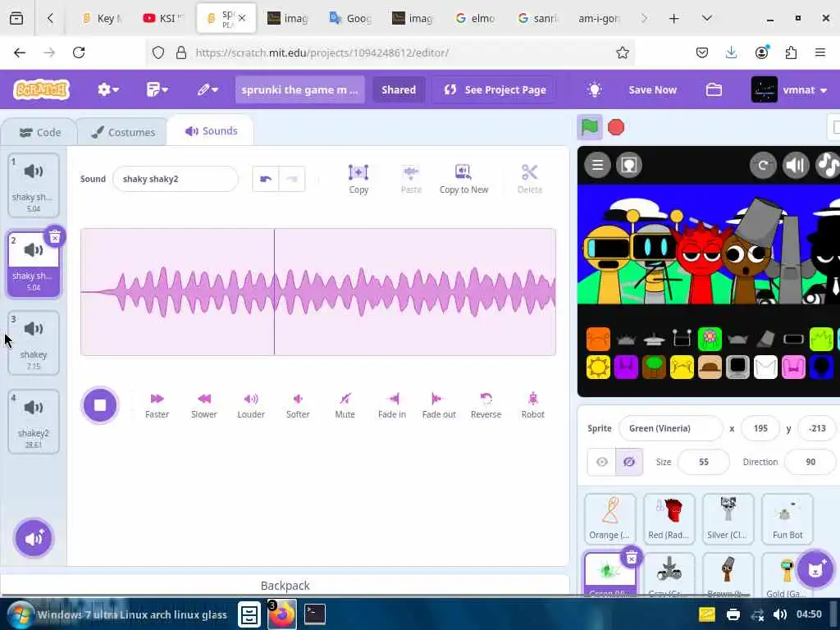Click the project title field
This screenshot has height=630, width=840.
tap(300, 89)
